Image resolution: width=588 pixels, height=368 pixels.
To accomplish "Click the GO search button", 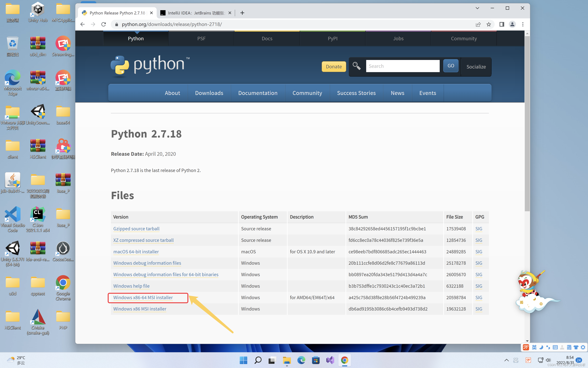I will pos(451,66).
